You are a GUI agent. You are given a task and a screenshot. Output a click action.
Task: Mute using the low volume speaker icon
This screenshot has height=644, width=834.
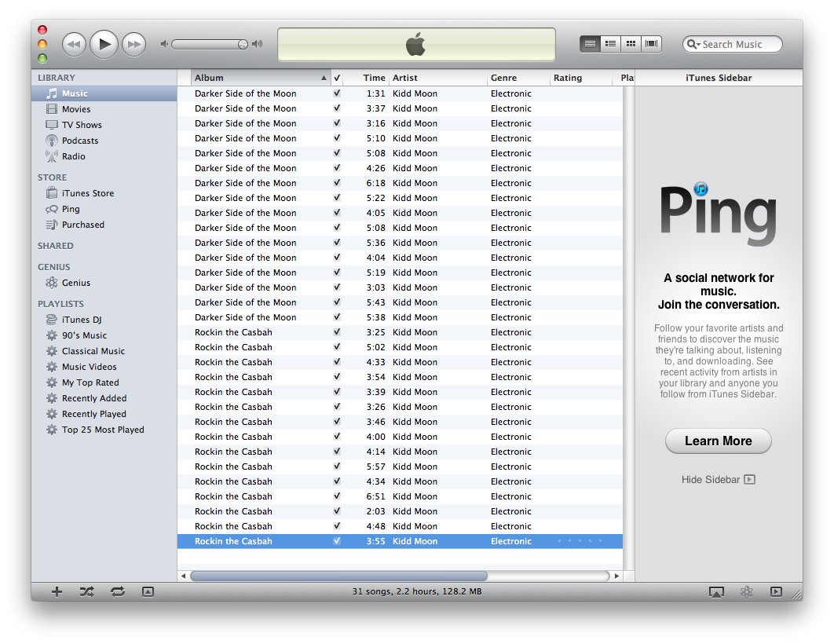click(164, 44)
